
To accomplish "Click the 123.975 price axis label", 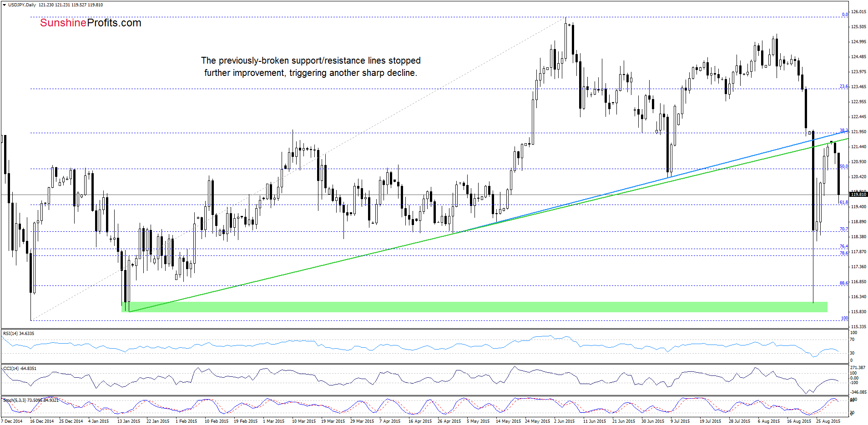I will tap(858, 72).
